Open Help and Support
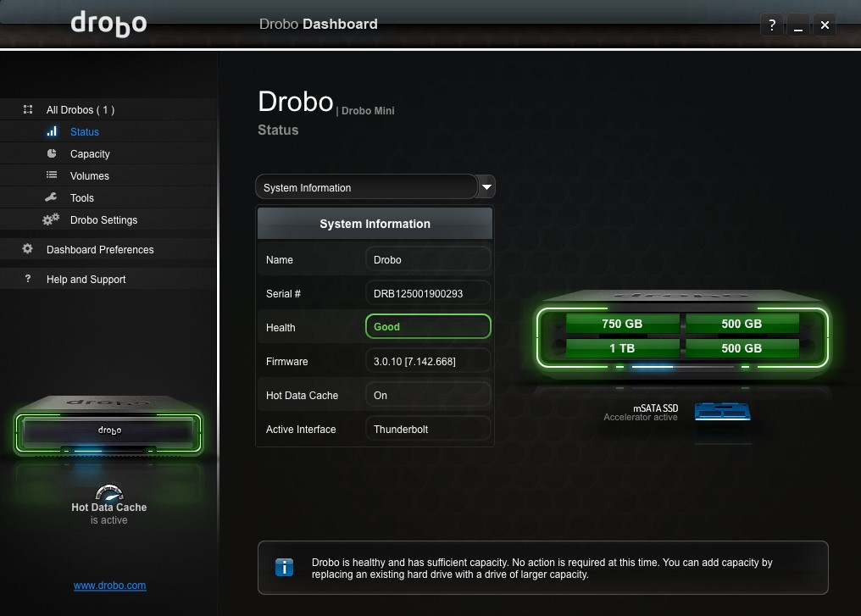 pos(86,279)
